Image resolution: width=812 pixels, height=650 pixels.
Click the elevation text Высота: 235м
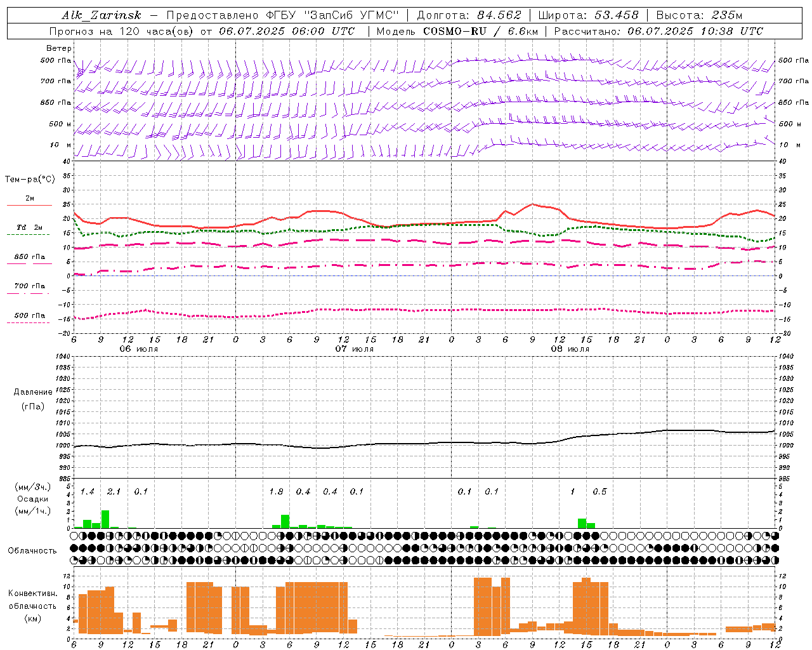click(x=699, y=15)
